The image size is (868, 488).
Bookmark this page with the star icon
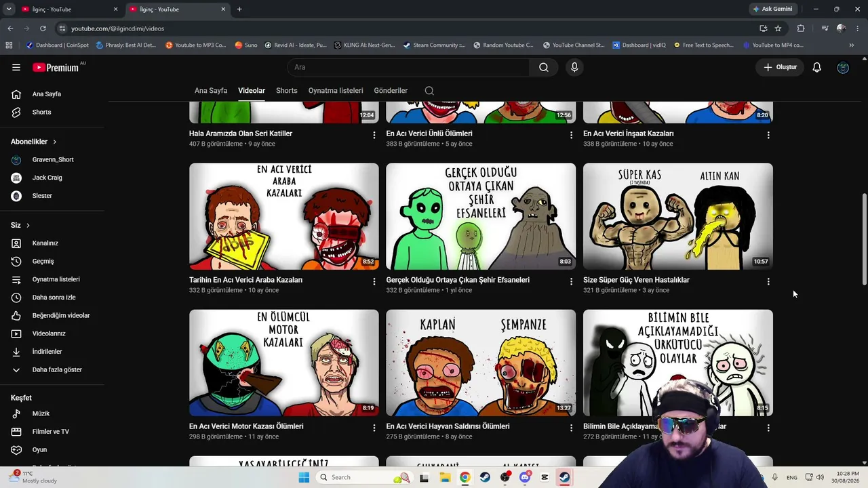tap(778, 28)
